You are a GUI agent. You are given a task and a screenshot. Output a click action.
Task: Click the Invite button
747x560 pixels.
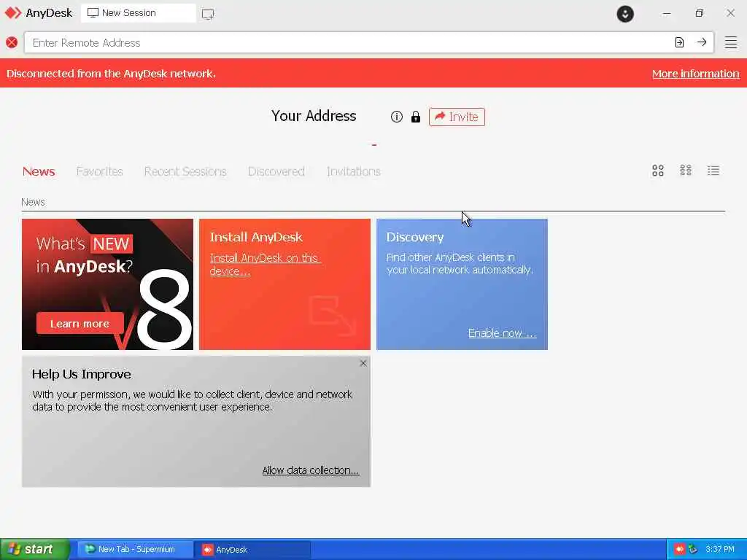click(457, 117)
